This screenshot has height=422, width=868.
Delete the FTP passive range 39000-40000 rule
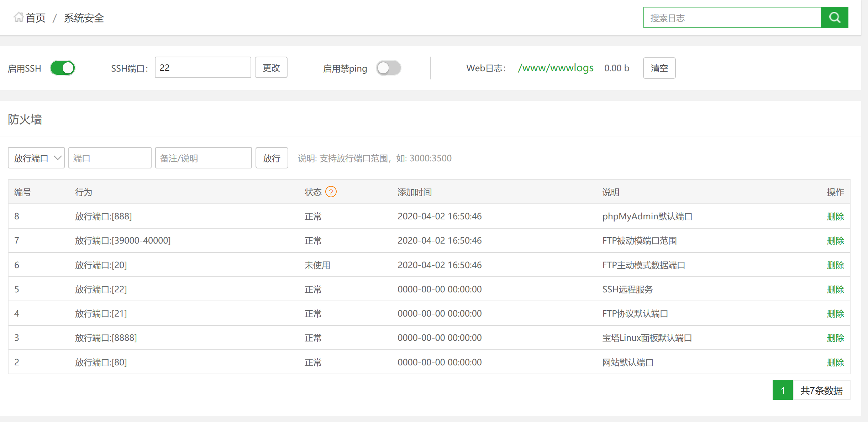(x=836, y=240)
